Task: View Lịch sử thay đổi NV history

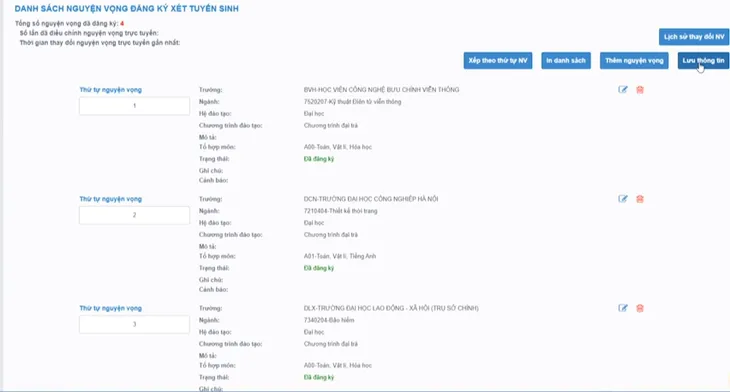Action: (694, 37)
